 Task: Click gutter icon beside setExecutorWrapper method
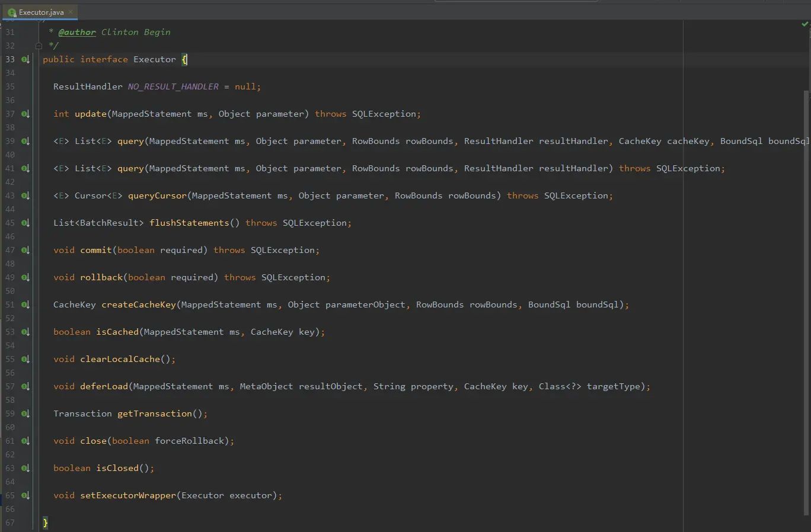(25, 495)
